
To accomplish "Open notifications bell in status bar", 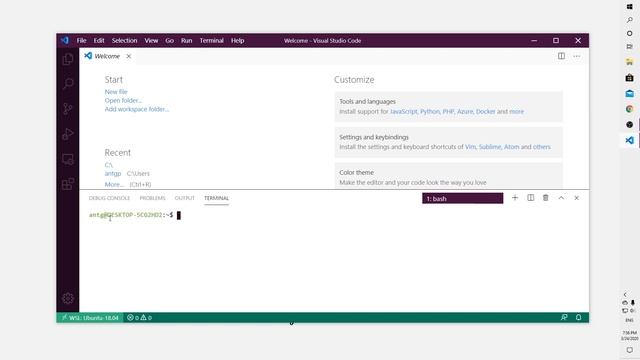I will point(578,317).
